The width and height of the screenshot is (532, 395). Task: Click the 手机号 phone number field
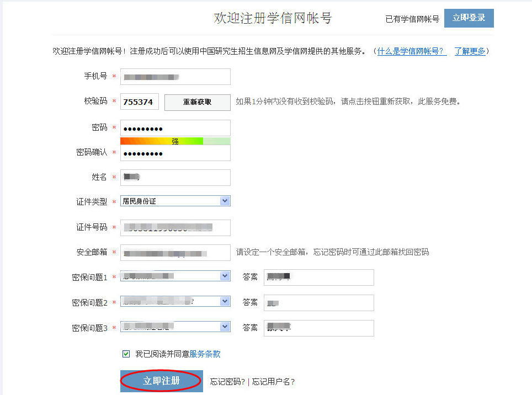coord(175,77)
